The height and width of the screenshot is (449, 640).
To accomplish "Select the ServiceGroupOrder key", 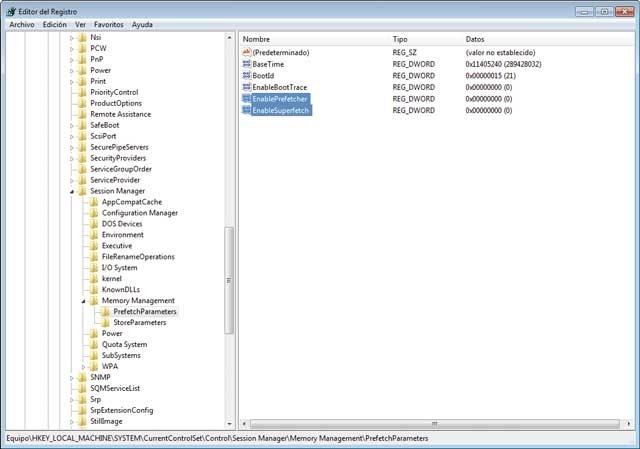I will click(121, 169).
